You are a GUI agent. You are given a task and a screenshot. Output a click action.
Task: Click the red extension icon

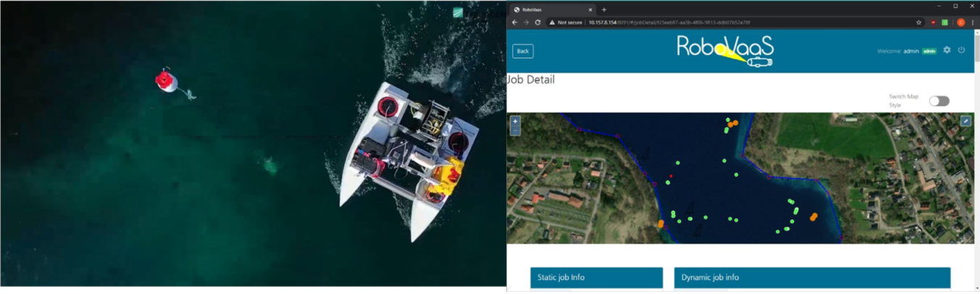(x=933, y=22)
